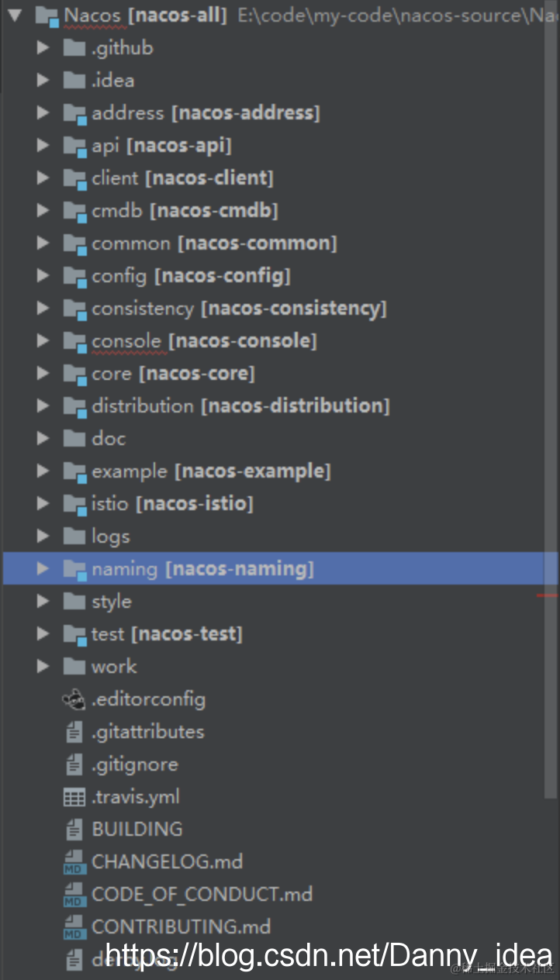The image size is (560, 980).
Task: Click the .gitignore file icon
Action: tap(74, 764)
